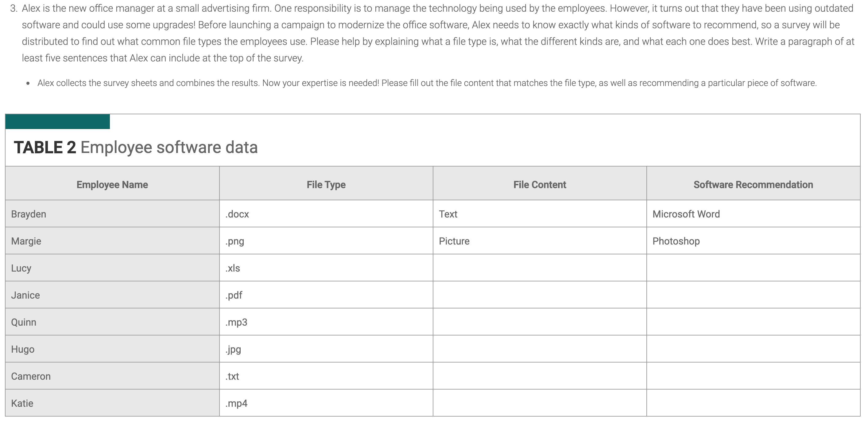The image size is (868, 427).
Task: Click the File Content cell for Janice
Action: (540, 295)
